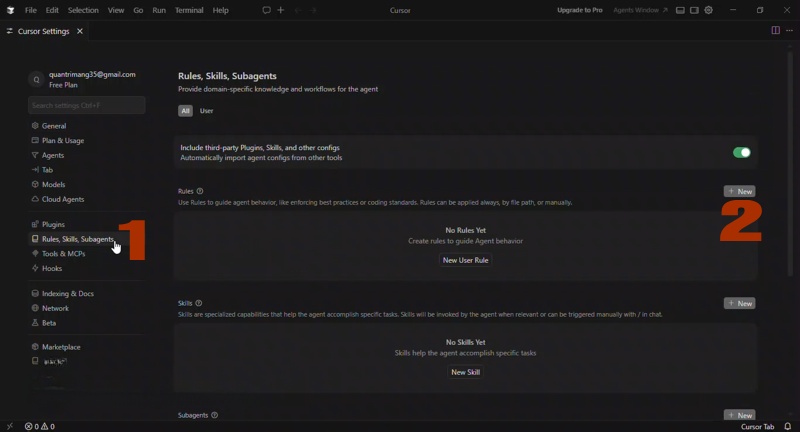Open the File menu
Viewport: 800px width, 432px height.
[x=31, y=10]
